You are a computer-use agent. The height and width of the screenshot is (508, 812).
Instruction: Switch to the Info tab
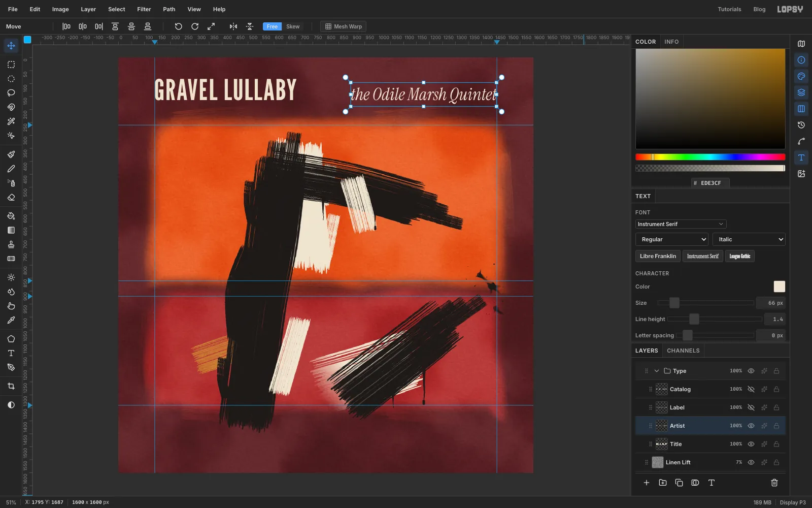(x=671, y=42)
